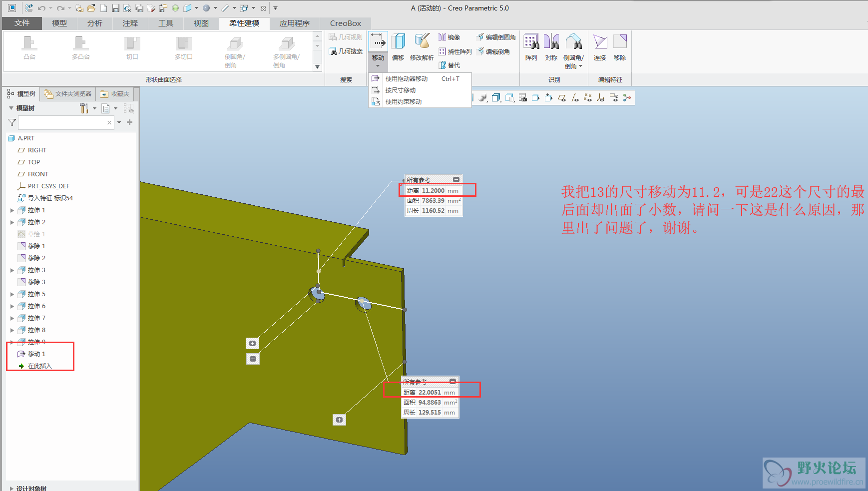Click the 阵列 pattern recognition icon
Image resolution: width=868 pixels, height=491 pixels.
tap(531, 41)
